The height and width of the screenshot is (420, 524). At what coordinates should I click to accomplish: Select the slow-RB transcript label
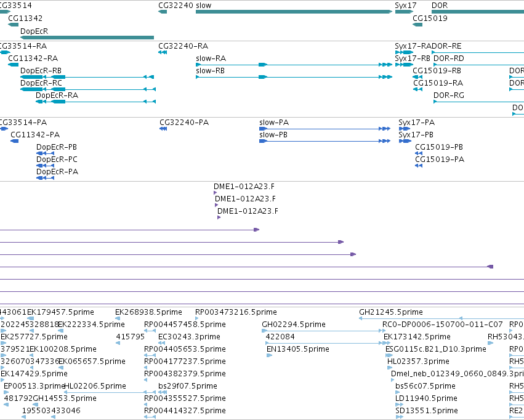tap(210, 71)
